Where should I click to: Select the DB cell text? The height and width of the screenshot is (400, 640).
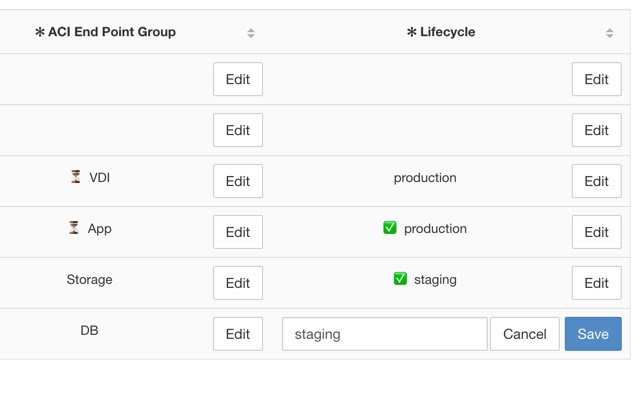(89, 330)
